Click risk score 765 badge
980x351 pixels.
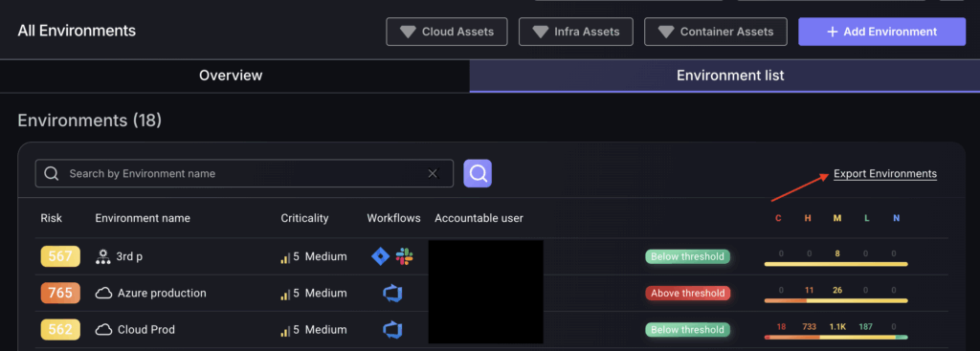(60, 293)
